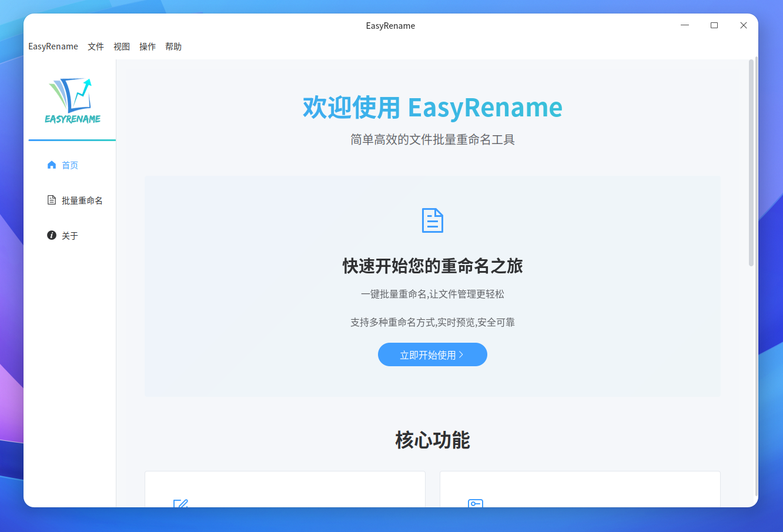The image size is (783, 532).
Task: Open the 视图 menu
Action: pyautogui.click(x=122, y=47)
